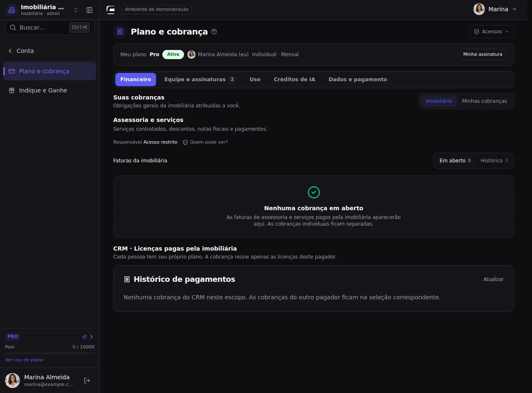The width and height of the screenshot is (532, 393).
Task: Open Indique e Ganhe menu item
Action: 50,90
